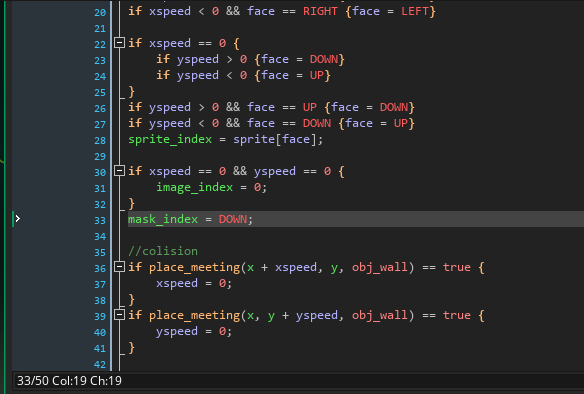The height and width of the screenshot is (394, 584).
Task: Click 'sprite[face]' on line 28
Action: pyautogui.click(x=274, y=140)
